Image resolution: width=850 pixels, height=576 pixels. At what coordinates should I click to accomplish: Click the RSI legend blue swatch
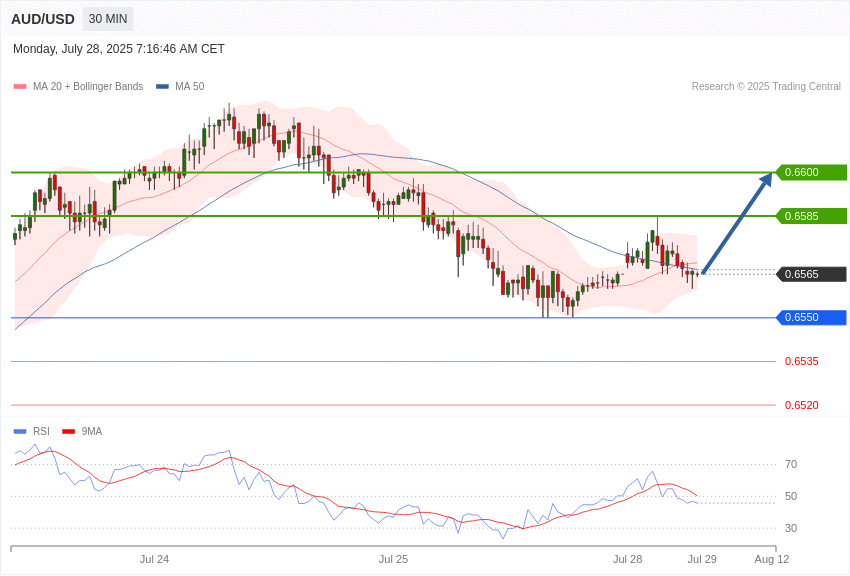click(x=20, y=432)
